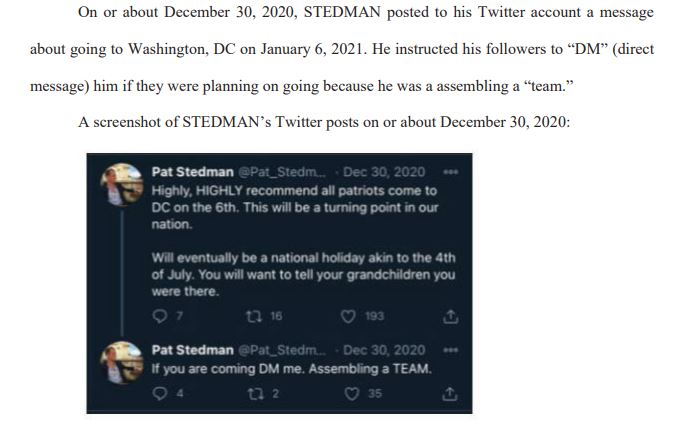The width and height of the screenshot is (680, 437).
Task: Click the 193 likes count
Action: click(374, 316)
